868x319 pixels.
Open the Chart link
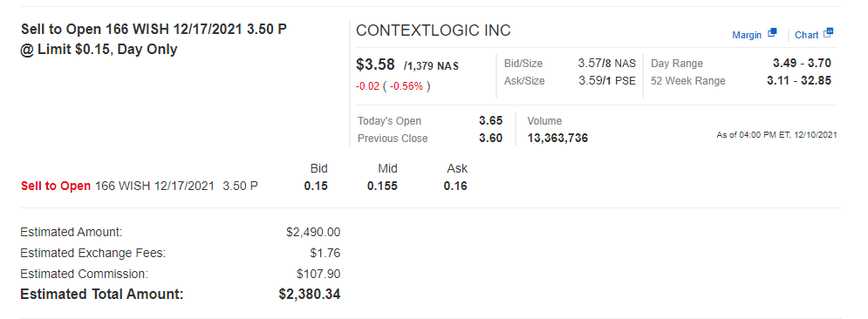[x=807, y=35]
